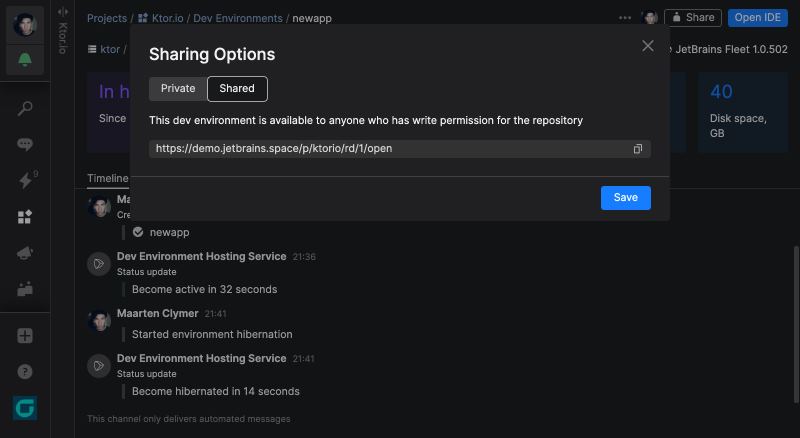Screen dimensions: 800x438
Task: Click the Space logo at sidebar bottom
Action: (24, 408)
